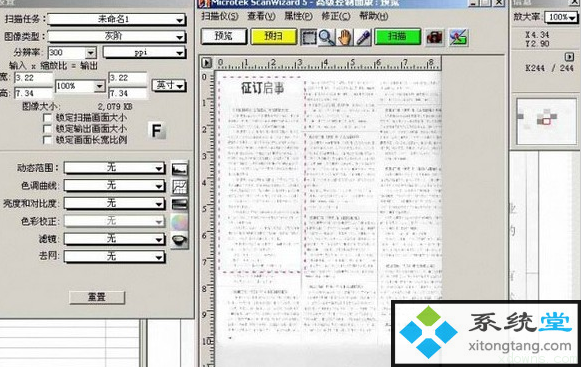Open the 修正(C) menu
Screen dimensions: 581x367
[336, 16]
